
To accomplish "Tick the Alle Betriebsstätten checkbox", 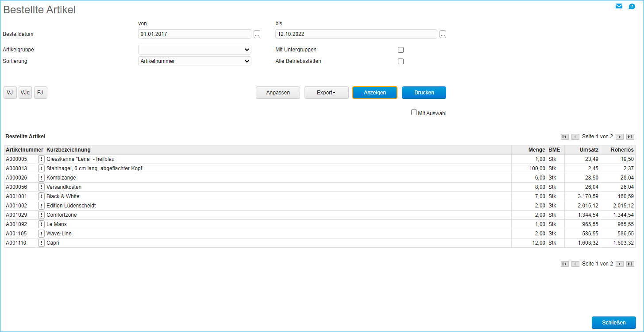I will click(x=401, y=62).
